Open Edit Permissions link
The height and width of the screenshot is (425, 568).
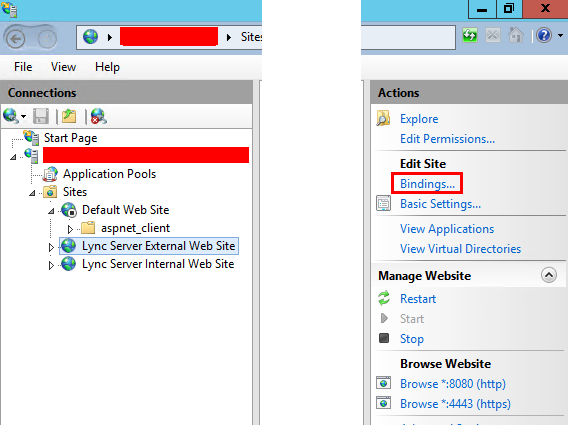[x=447, y=139]
